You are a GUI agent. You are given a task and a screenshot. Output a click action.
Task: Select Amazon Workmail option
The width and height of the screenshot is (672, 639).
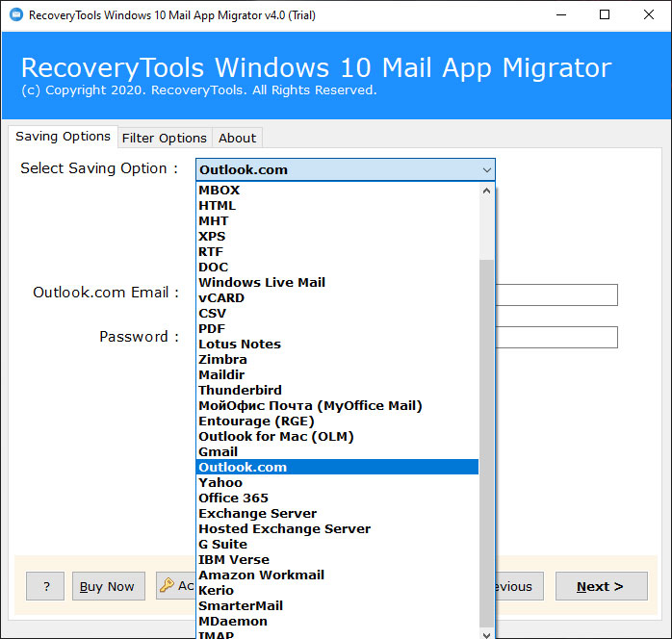338,575
